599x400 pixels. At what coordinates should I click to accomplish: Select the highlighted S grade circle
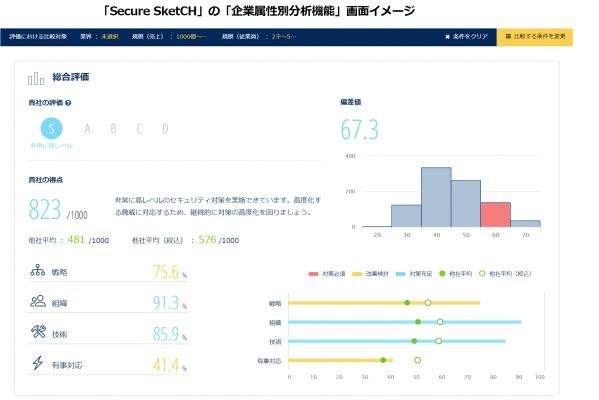pyautogui.click(x=52, y=128)
